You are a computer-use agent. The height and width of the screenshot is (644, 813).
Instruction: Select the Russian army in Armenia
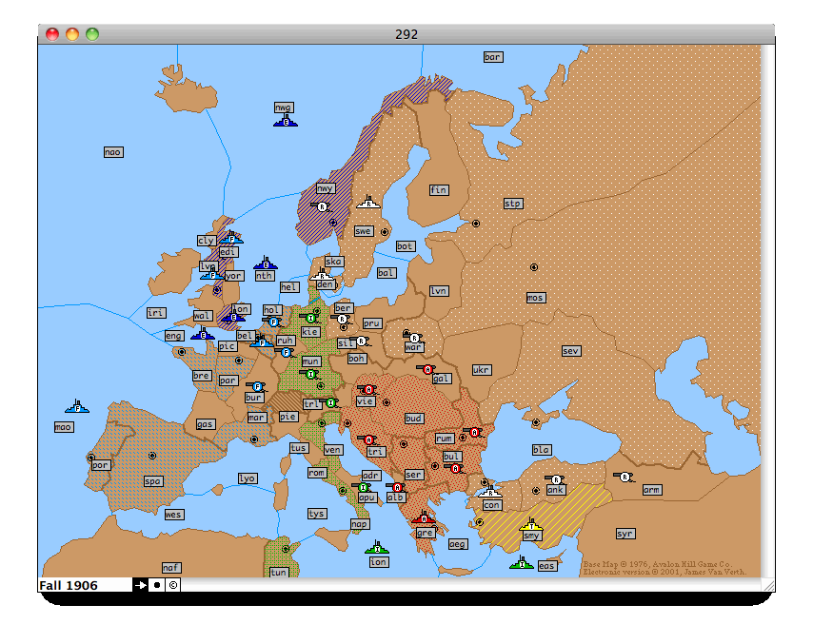625,477
